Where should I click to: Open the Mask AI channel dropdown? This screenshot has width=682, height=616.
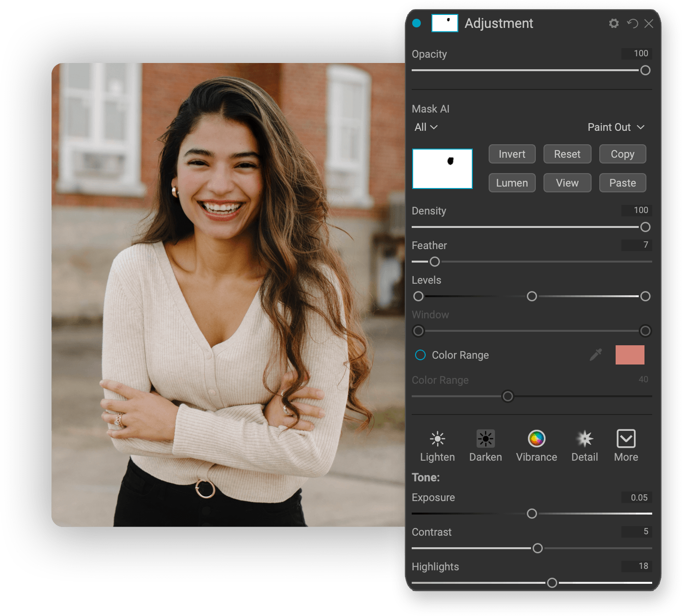coord(425,127)
